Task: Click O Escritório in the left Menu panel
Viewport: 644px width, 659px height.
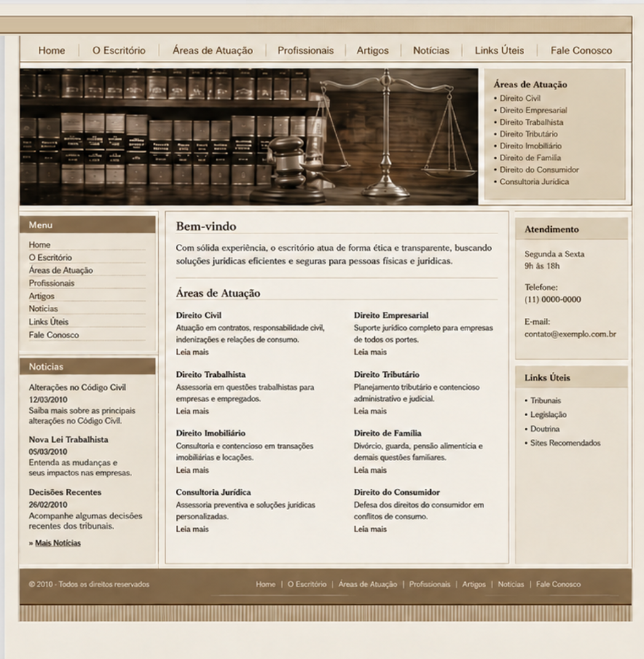Action: click(x=50, y=257)
